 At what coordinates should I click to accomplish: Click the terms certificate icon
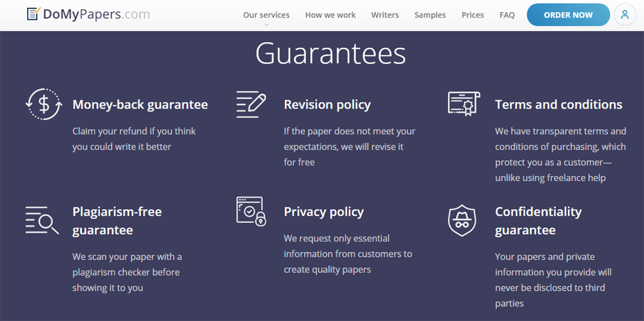463,103
